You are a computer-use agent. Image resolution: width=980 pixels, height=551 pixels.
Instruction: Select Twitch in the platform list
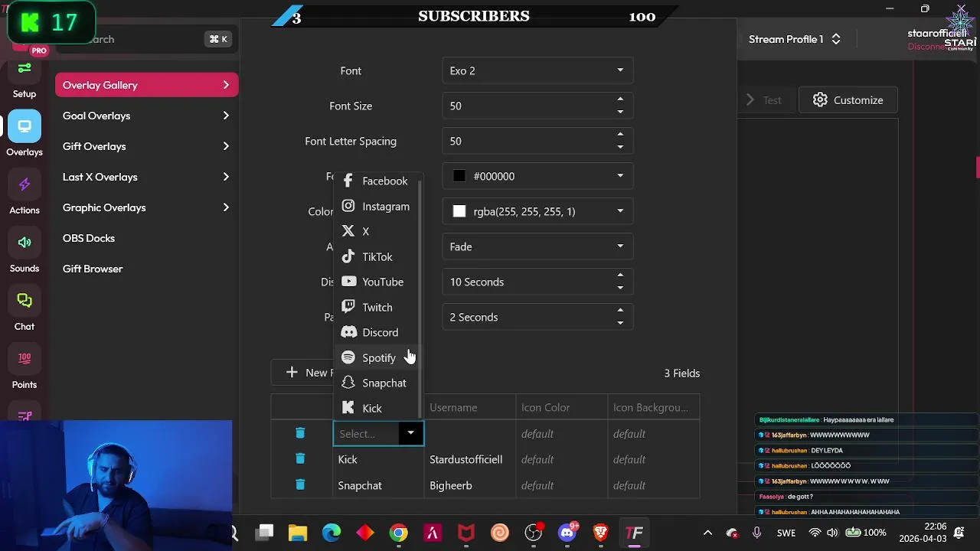pyautogui.click(x=376, y=307)
